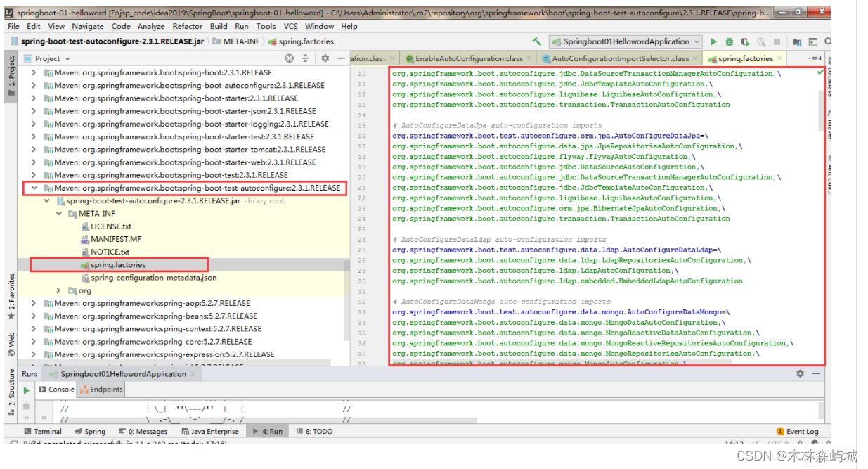
Task: Open the 0: Messages tool window
Action: (x=143, y=432)
